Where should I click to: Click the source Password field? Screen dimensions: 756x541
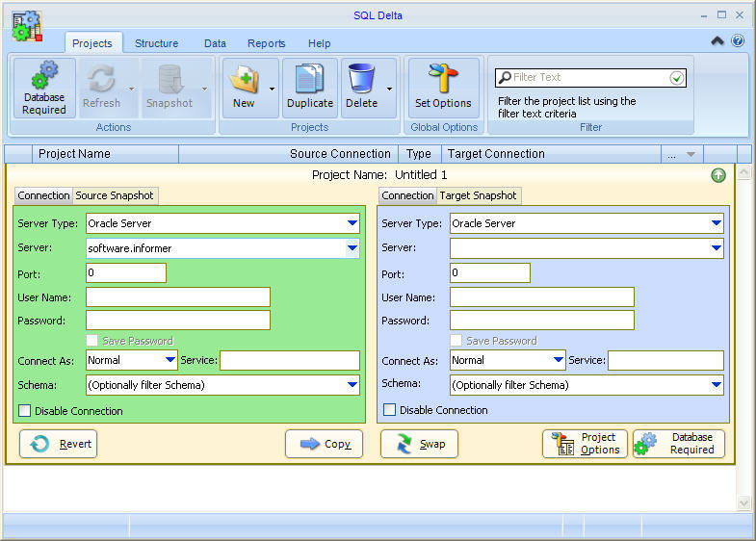coord(178,321)
